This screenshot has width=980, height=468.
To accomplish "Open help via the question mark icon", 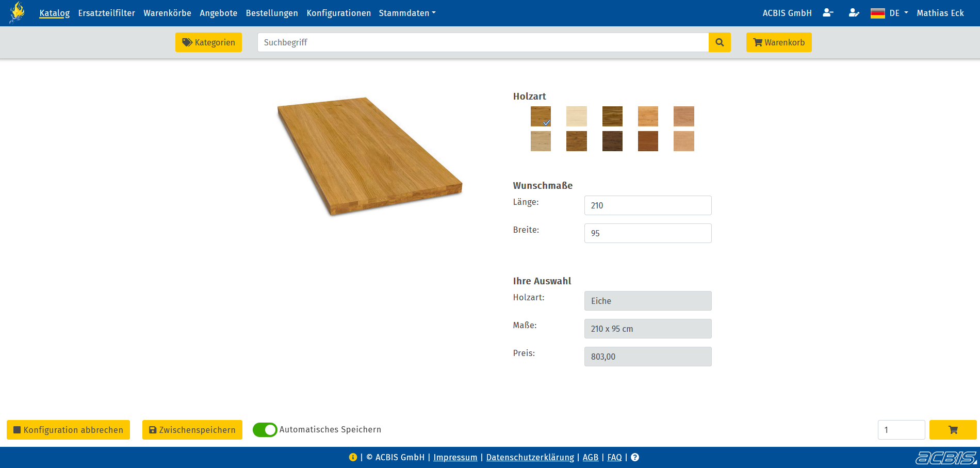I will click(635, 457).
